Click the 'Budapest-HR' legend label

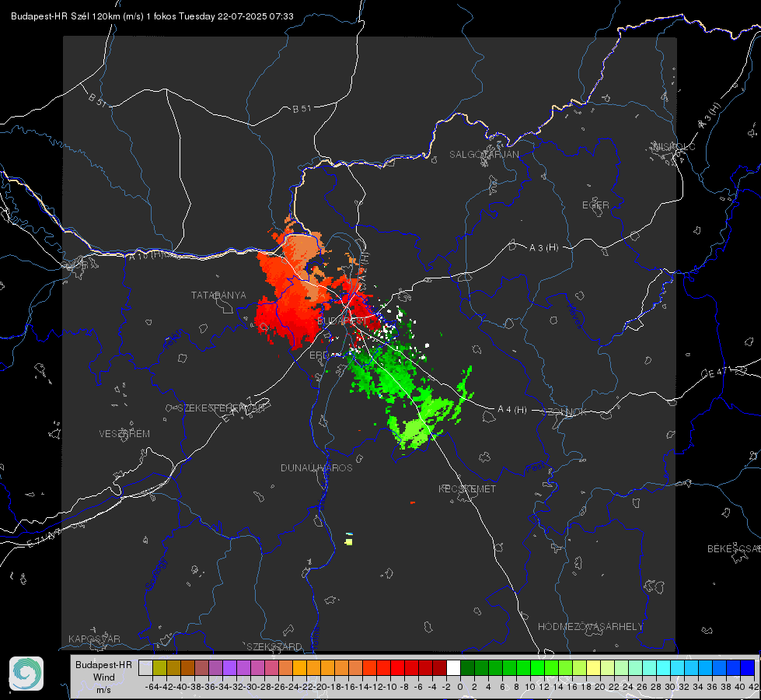103,664
